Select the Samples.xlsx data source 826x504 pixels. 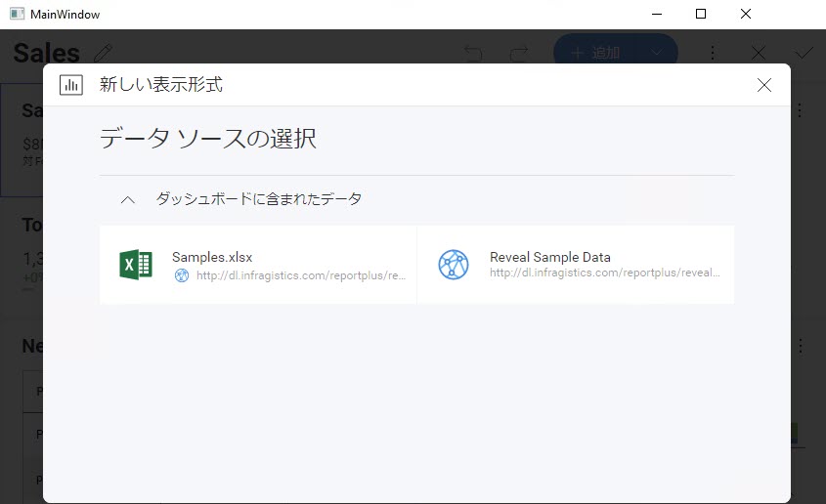coord(258,265)
